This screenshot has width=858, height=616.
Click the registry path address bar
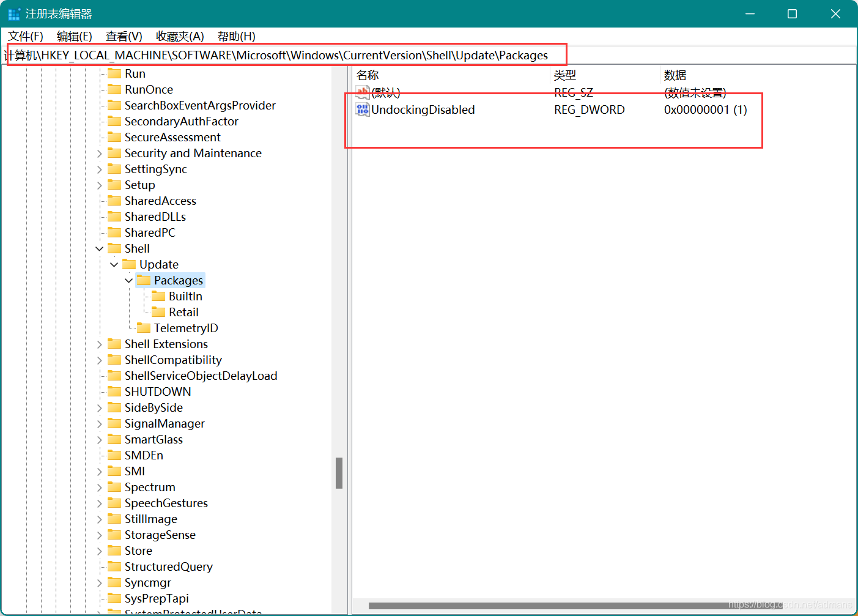pos(428,55)
